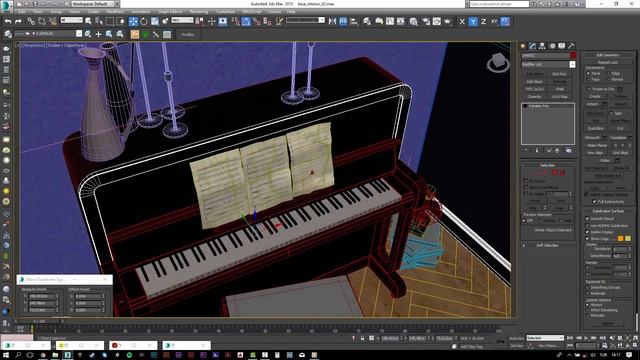
Task: Activate the Select and Scale tool
Action: (155, 22)
